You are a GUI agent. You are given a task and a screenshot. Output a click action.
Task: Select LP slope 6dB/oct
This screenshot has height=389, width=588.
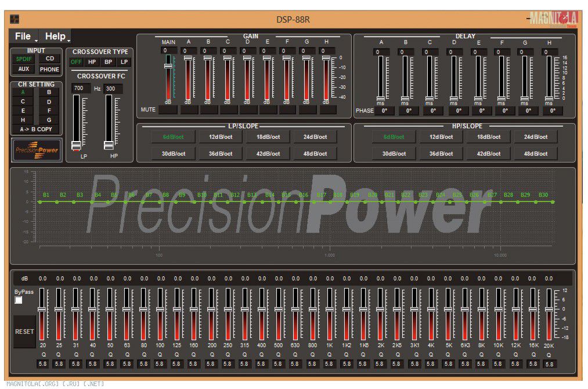click(x=173, y=137)
